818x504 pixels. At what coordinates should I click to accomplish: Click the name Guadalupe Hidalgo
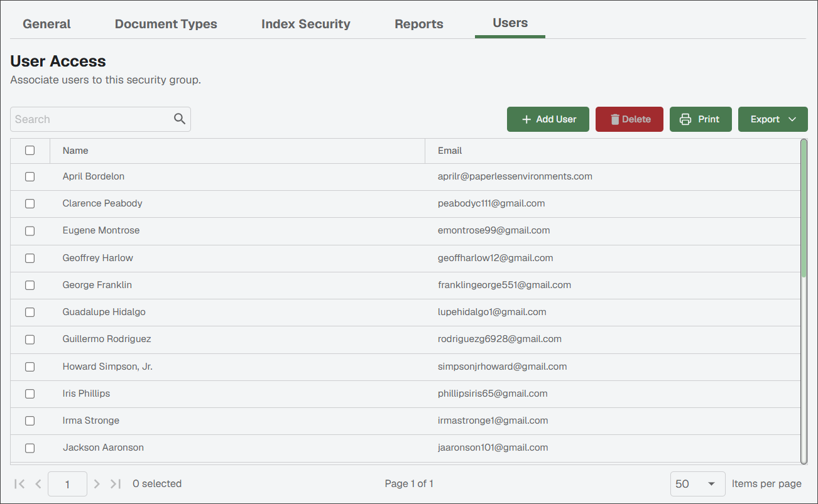(104, 312)
